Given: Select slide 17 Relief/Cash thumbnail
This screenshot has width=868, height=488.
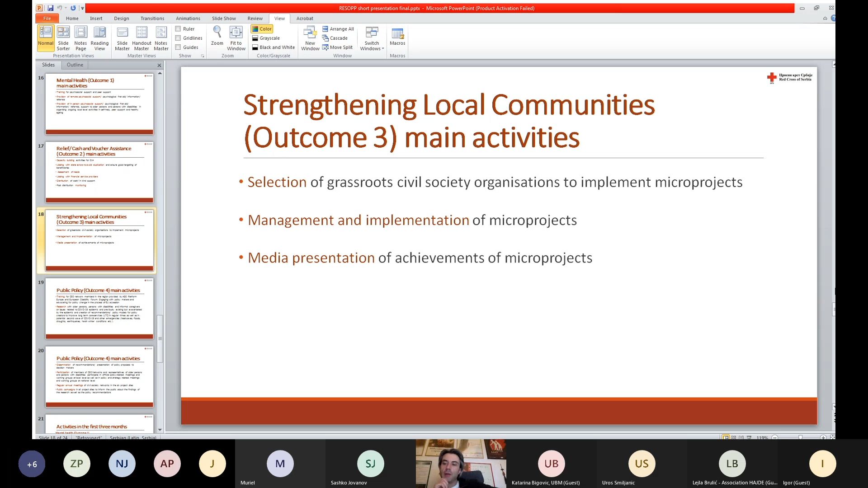Looking at the screenshot, I should point(99,173).
